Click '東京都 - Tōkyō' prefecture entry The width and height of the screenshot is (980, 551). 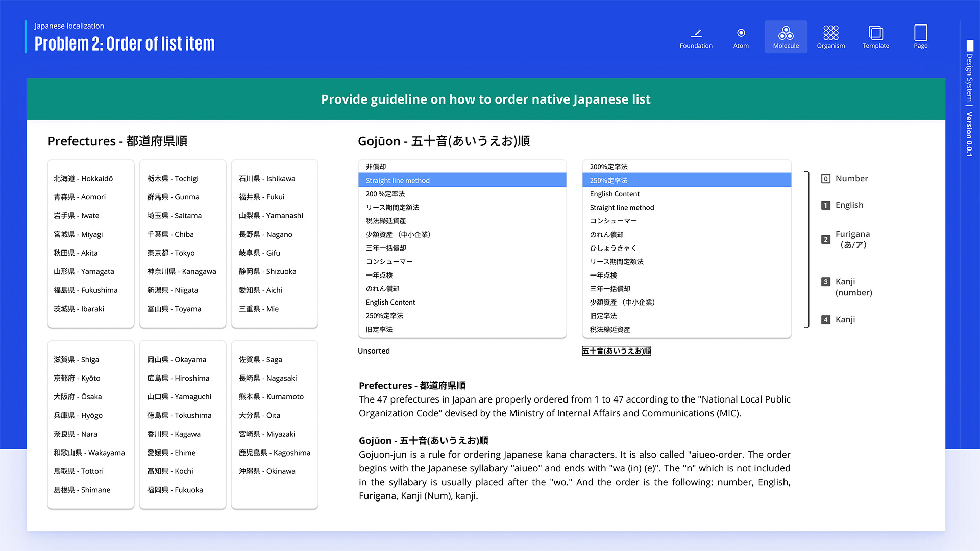[171, 253]
